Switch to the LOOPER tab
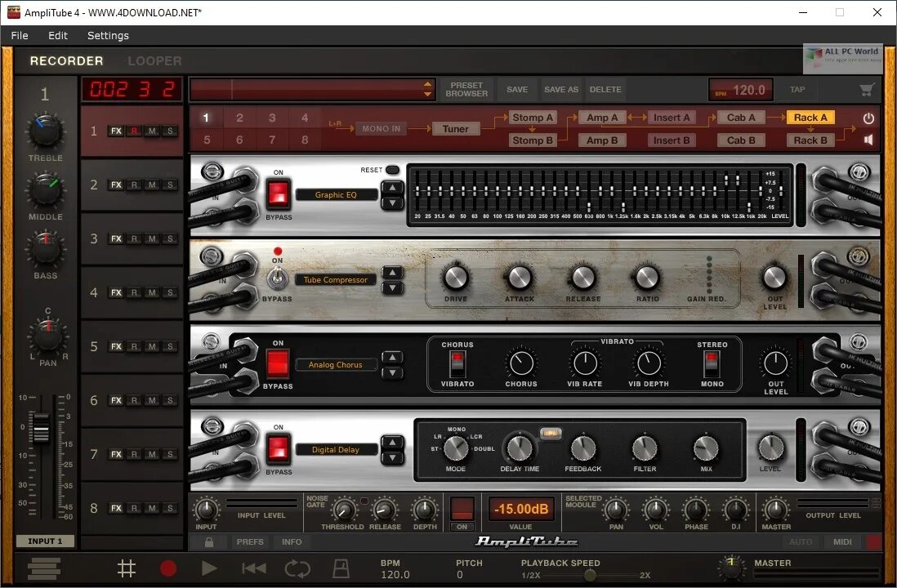The image size is (897, 588). [154, 60]
